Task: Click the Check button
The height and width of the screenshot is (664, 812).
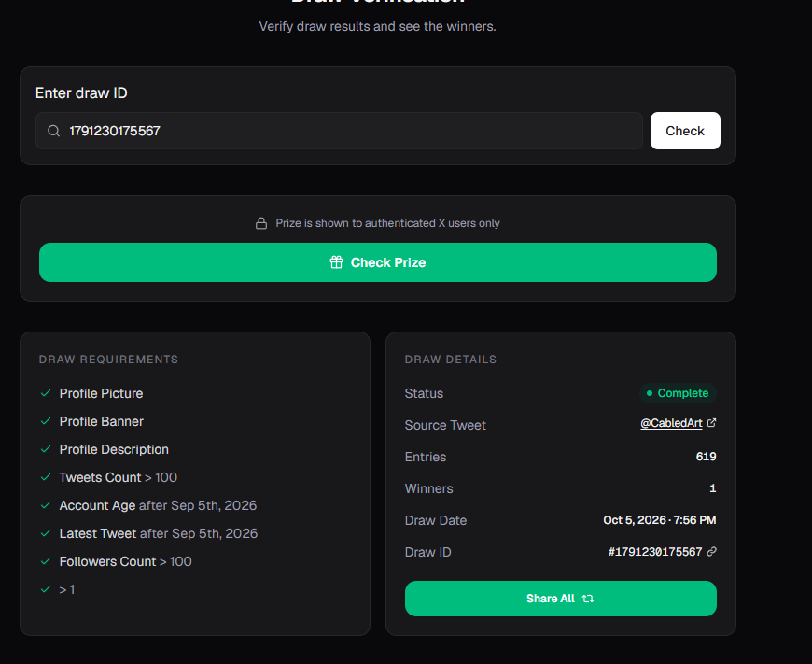Action: point(685,131)
